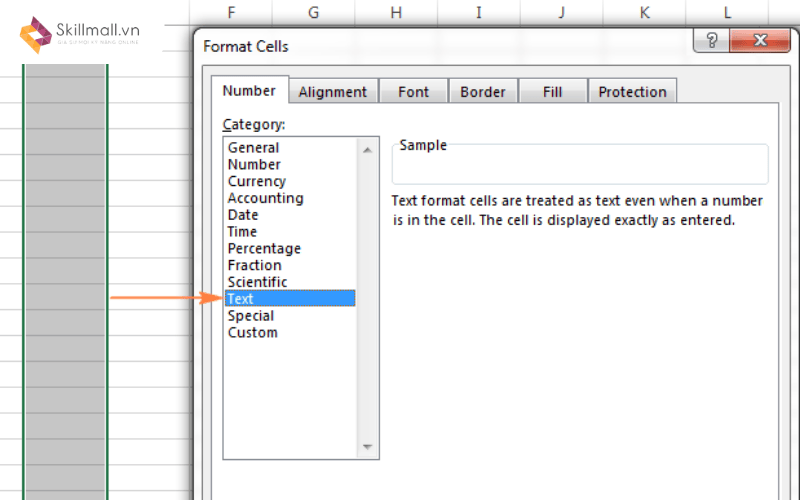Select column I header in spreadsheet
800x500 pixels.
[x=479, y=12]
